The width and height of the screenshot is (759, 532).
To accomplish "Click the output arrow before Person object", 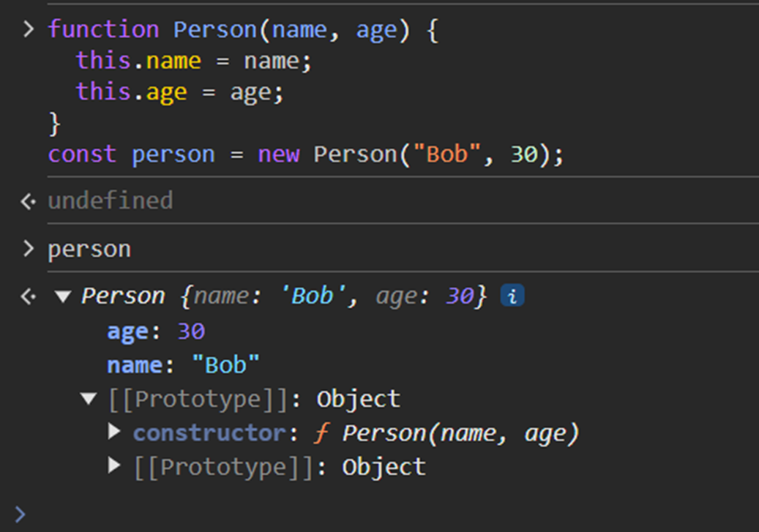I will pos(28,296).
